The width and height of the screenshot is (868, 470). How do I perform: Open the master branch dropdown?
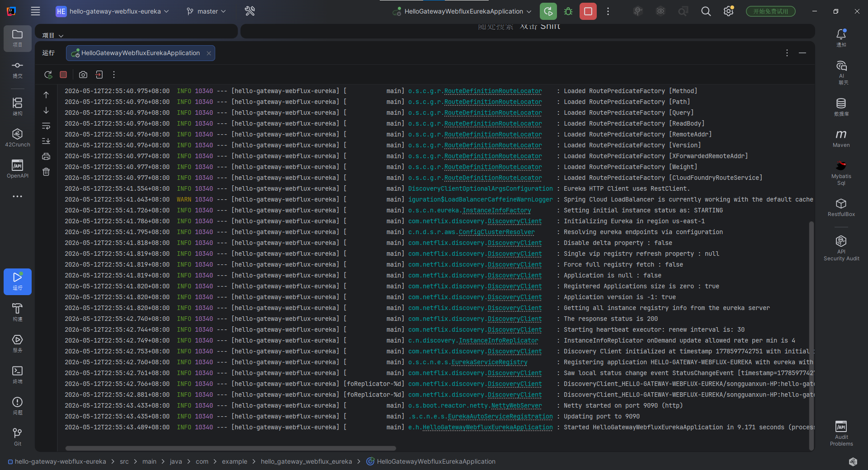click(x=207, y=11)
